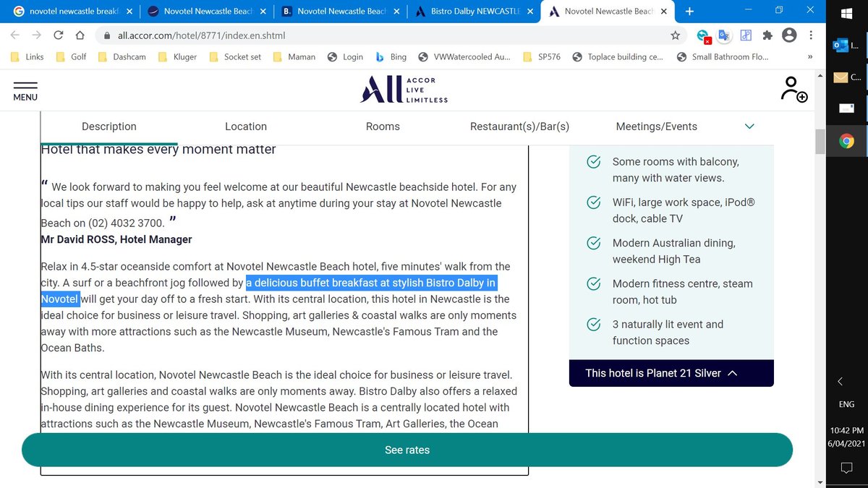Close the Bistro Dalby NEWCASTLE tab

click(530, 12)
